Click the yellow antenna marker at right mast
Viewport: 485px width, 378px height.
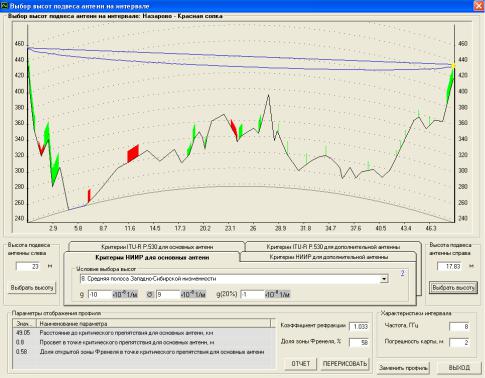click(453, 66)
